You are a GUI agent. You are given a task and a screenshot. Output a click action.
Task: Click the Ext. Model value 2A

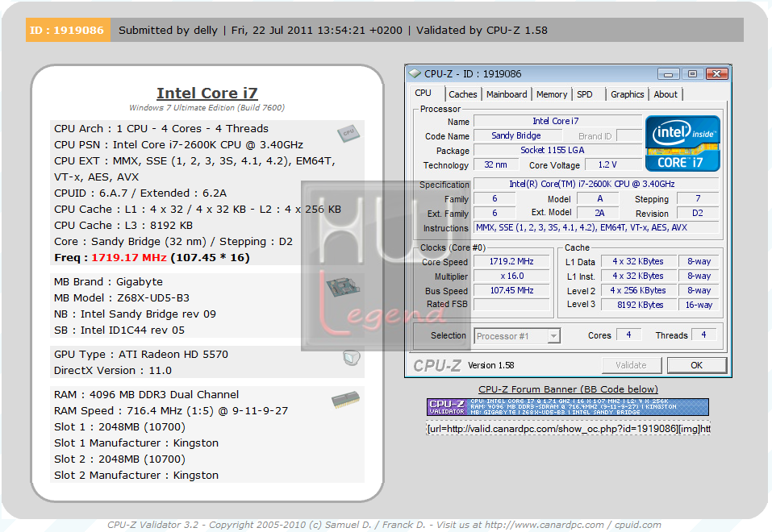click(x=599, y=213)
